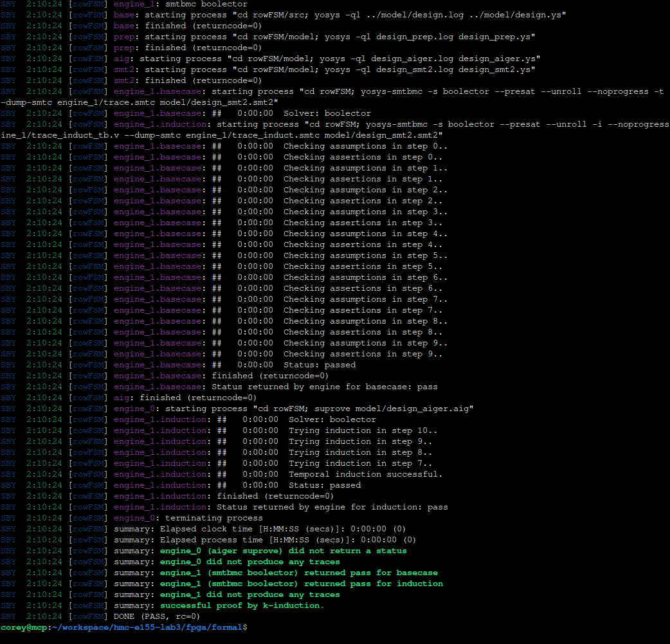Click 'engine_0 did not produce any traces' line
Image resolution: width=670 pixels, height=644 pixels.
[249, 562]
